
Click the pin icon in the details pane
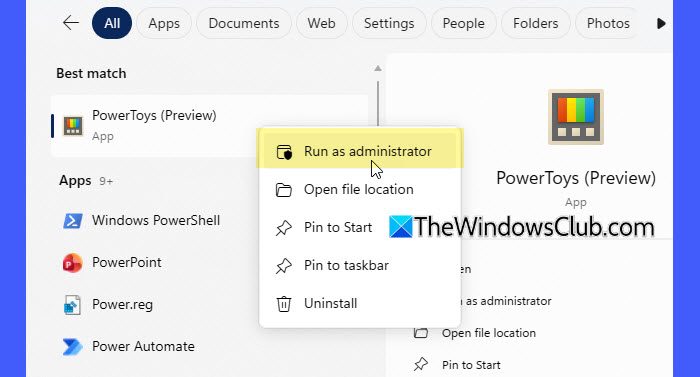(421, 365)
